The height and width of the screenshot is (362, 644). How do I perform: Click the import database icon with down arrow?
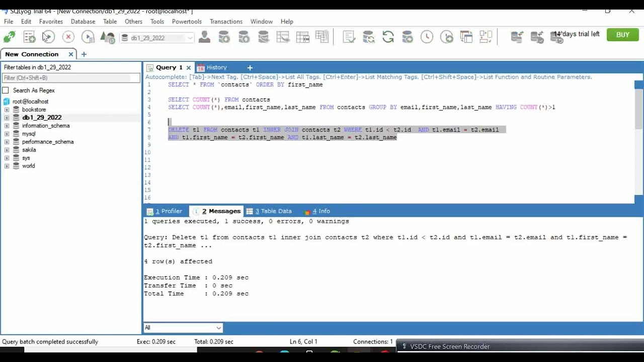pyautogui.click(x=224, y=37)
